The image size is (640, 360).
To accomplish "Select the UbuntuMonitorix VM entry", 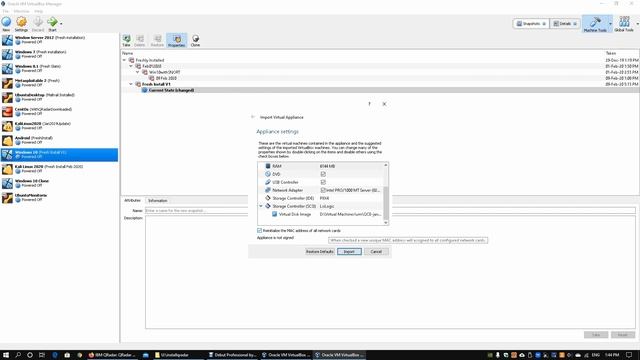I will pyautogui.click(x=59, y=198).
